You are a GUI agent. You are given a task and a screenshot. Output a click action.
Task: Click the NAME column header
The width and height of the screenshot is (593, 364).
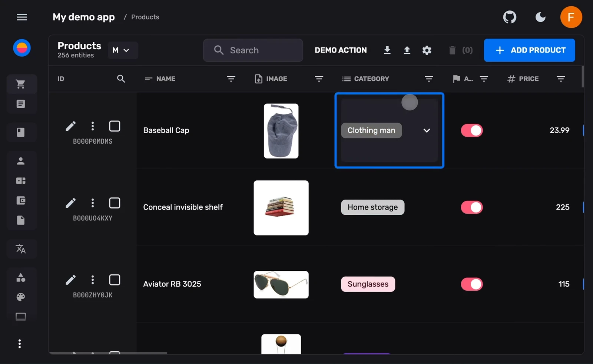click(166, 79)
